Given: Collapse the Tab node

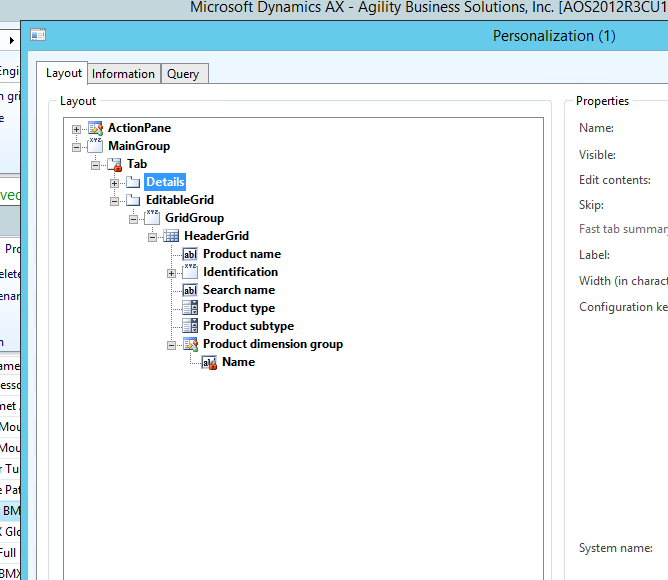Looking at the screenshot, I should 95,165.
